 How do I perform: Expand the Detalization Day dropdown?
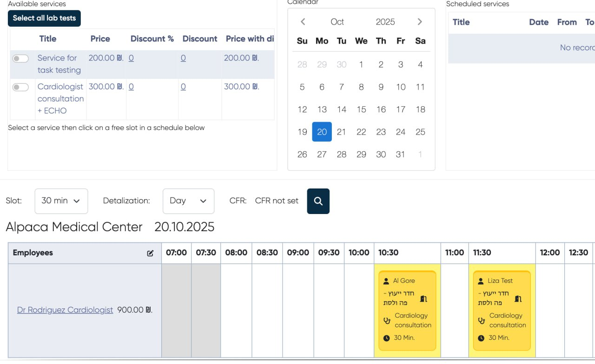point(188,201)
